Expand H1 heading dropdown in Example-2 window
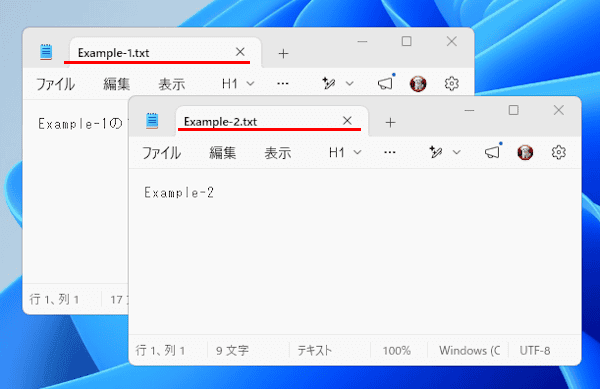 click(345, 153)
